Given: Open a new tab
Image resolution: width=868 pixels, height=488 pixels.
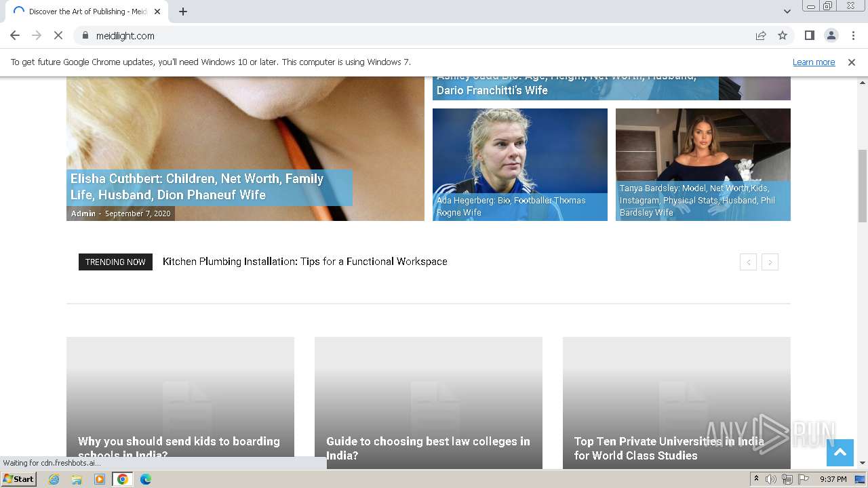Looking at the screenshot, I should [x=183, y=12].
